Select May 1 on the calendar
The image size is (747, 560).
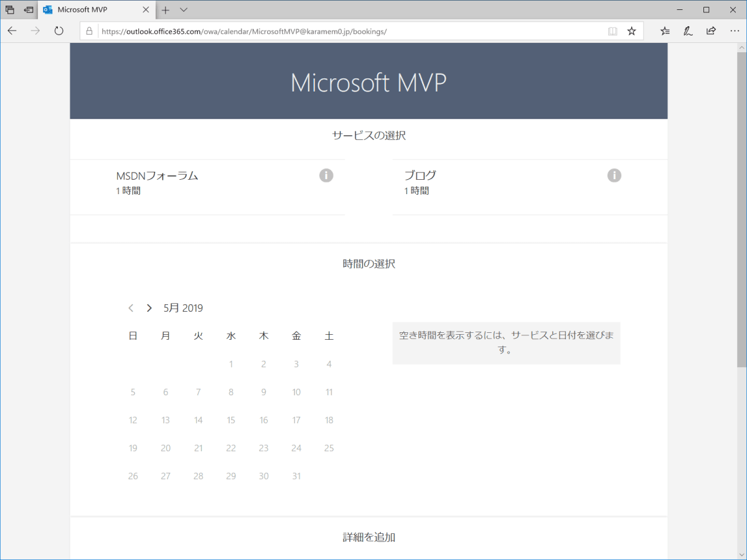pos(231,364)
